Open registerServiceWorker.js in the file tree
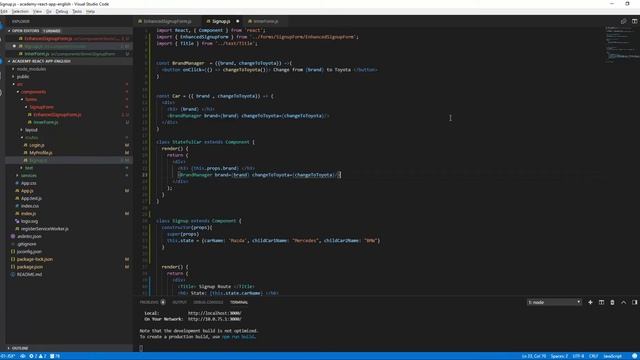Image resolution: width=640 pixels, height=360 pixels. tap(44, 229)
